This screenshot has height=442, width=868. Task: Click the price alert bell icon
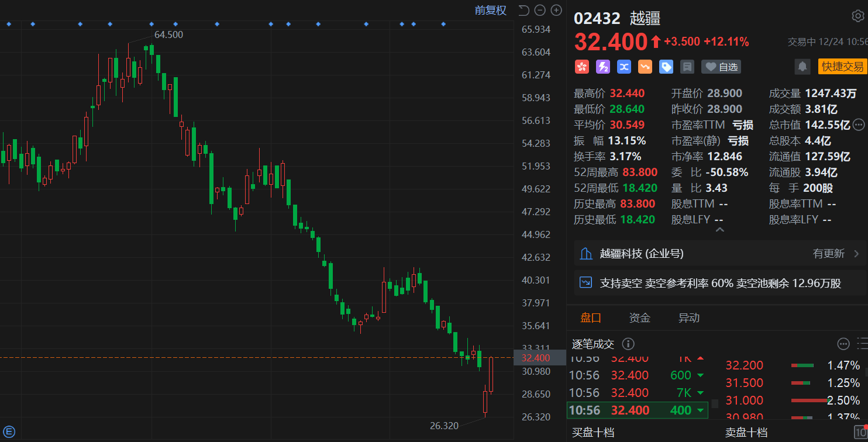pyautogui.click(x=802, y=67)
